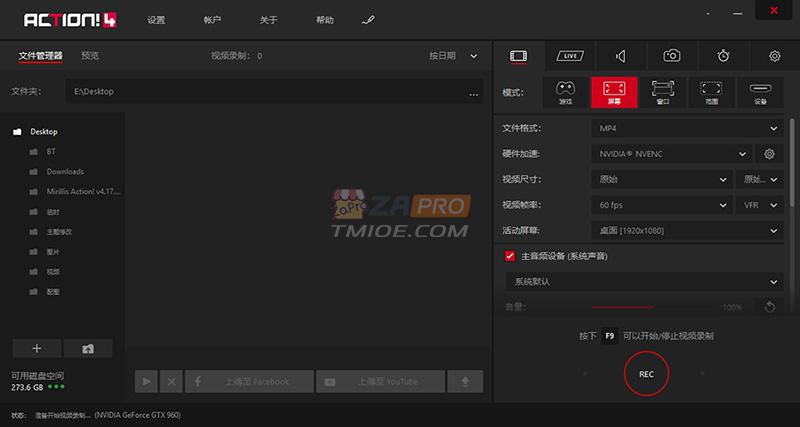800x427 pixels.
Task: Open the NVIDIA NVENC acceleration dropdown
Action: pyautogui.click(x=671, y=154)
